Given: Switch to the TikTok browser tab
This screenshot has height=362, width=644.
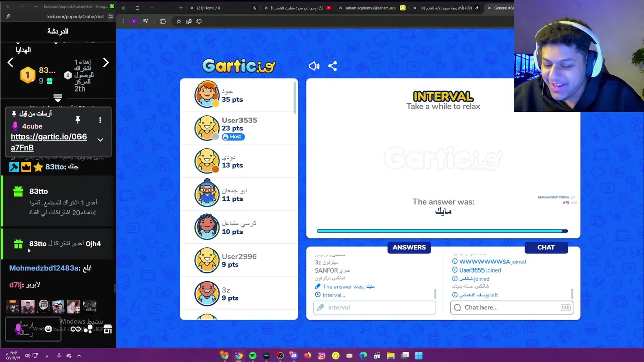Looking at the screenshot, I should pos(447,8).
